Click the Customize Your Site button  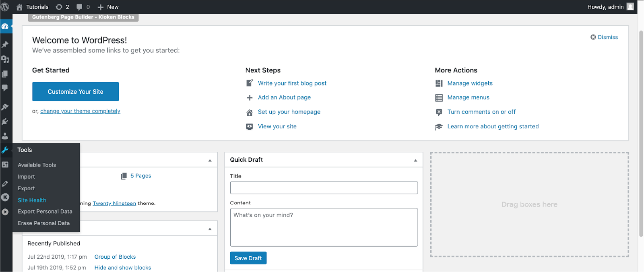75,92
